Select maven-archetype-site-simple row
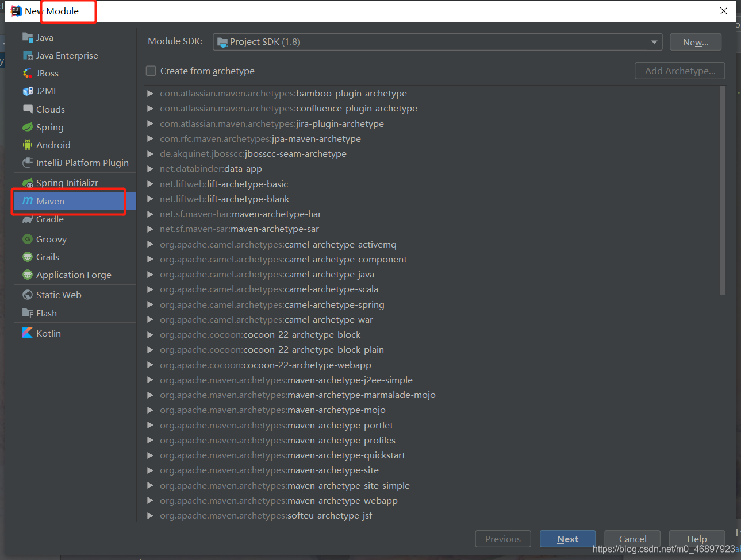The image size is (741, 560). [x=432, y=485]
